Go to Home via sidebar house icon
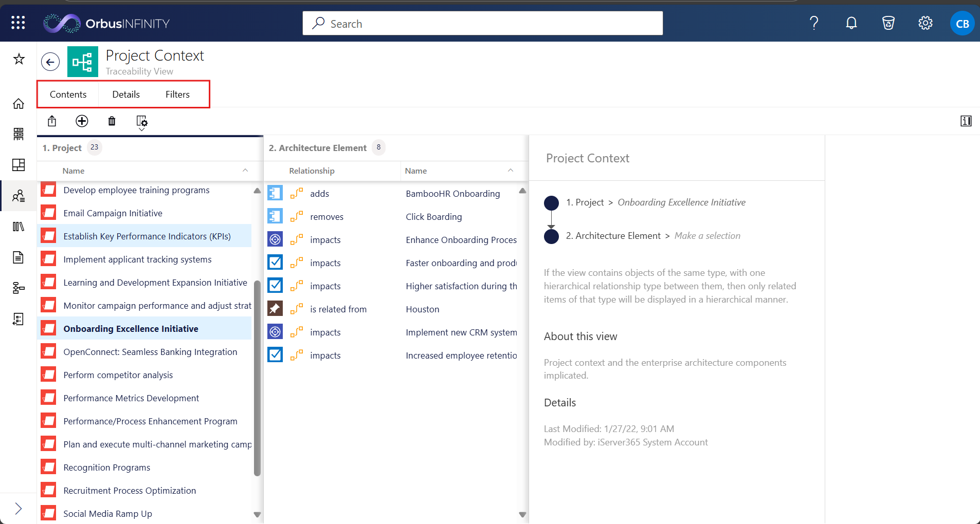The image size is (980, 524). (x=19, y=104)
